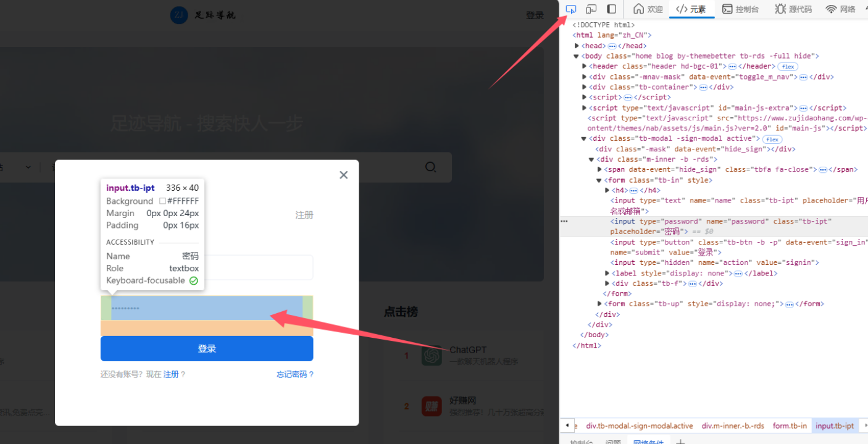This screenshot has height=444, width=868.
Task: Collapse the m-inner -b -rds div arrow
Action: click(591, 159)
